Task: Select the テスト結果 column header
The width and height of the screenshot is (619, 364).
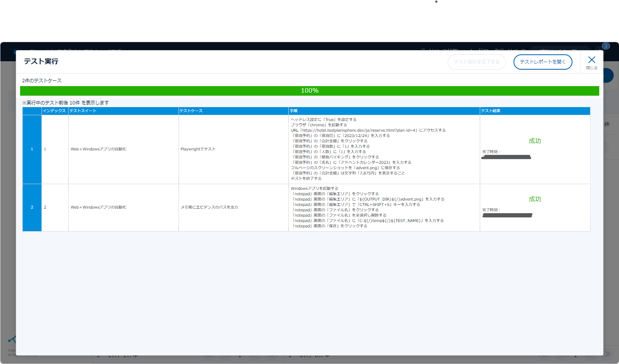Action: tap(535, 111)
